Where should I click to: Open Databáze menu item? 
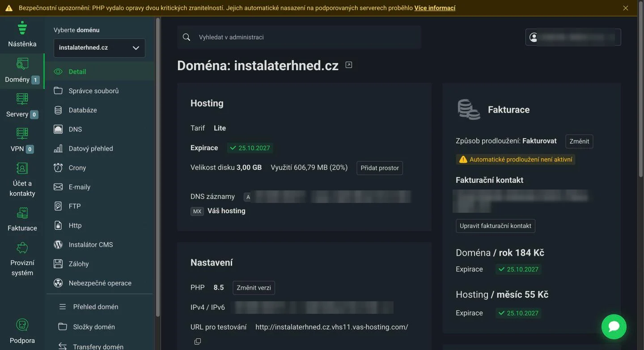[100, 110]
